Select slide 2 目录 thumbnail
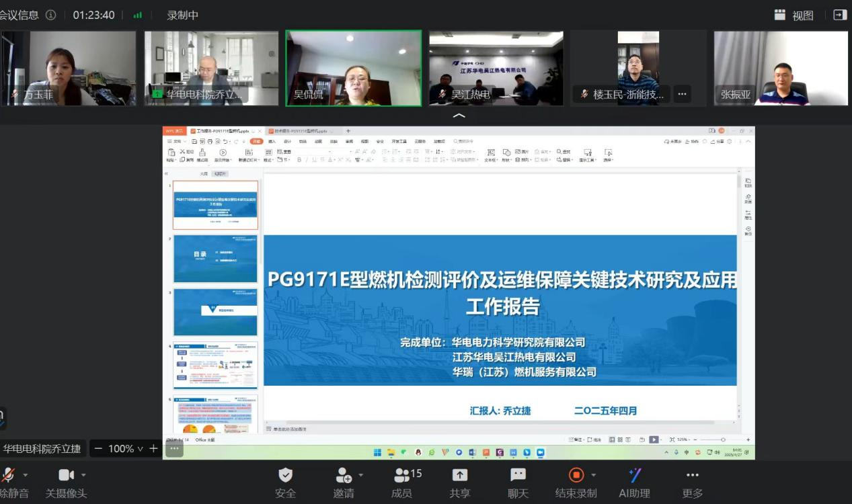Image resolution: width=852 pixels, height=504 pixels. (215, 259)
